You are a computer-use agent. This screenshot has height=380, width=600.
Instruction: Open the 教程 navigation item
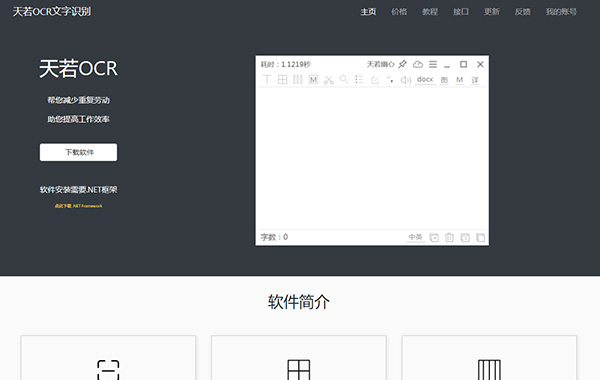430,12
